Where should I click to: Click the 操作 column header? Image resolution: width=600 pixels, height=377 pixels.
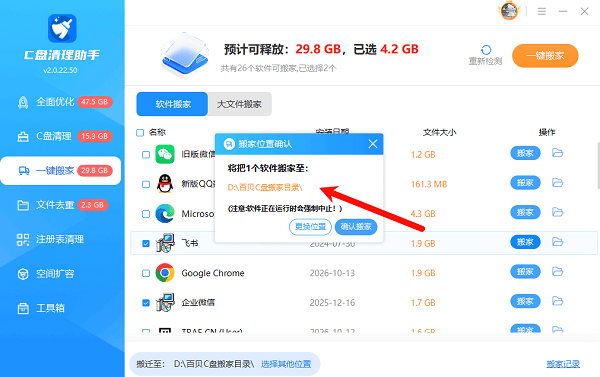(547, 132)
